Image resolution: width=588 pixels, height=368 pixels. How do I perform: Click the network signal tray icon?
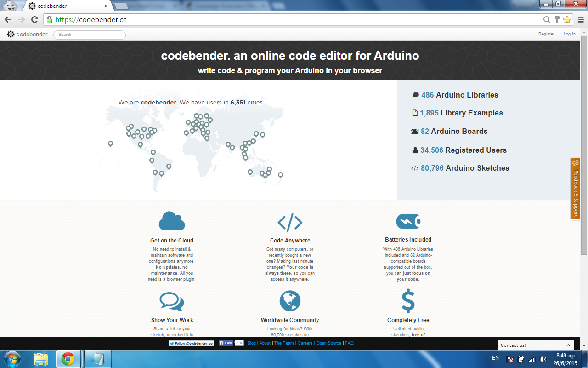[532, 359]
